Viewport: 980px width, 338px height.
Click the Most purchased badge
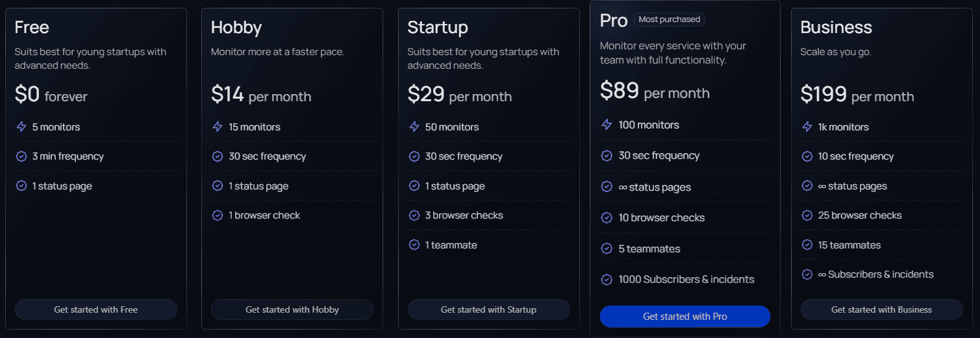click(x=669, y=19)
